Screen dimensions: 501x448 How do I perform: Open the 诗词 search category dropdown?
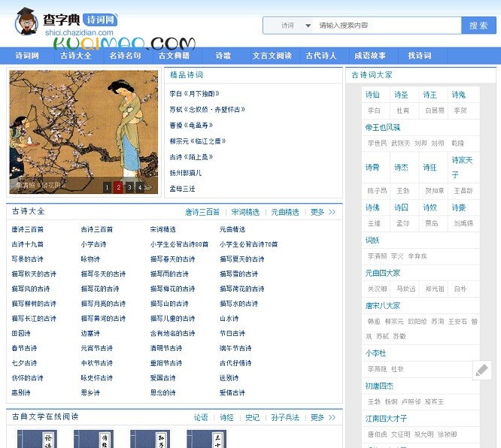pos(288,26)
